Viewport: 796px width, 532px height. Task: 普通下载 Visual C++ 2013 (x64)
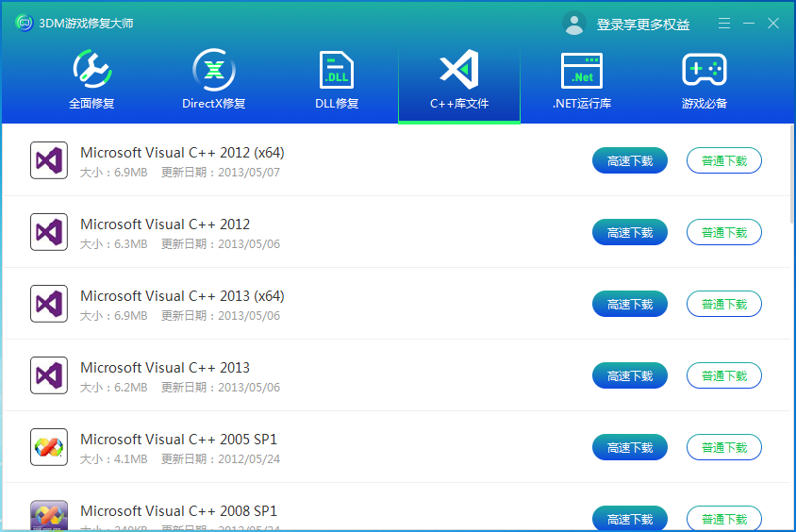tap(724, 304)
